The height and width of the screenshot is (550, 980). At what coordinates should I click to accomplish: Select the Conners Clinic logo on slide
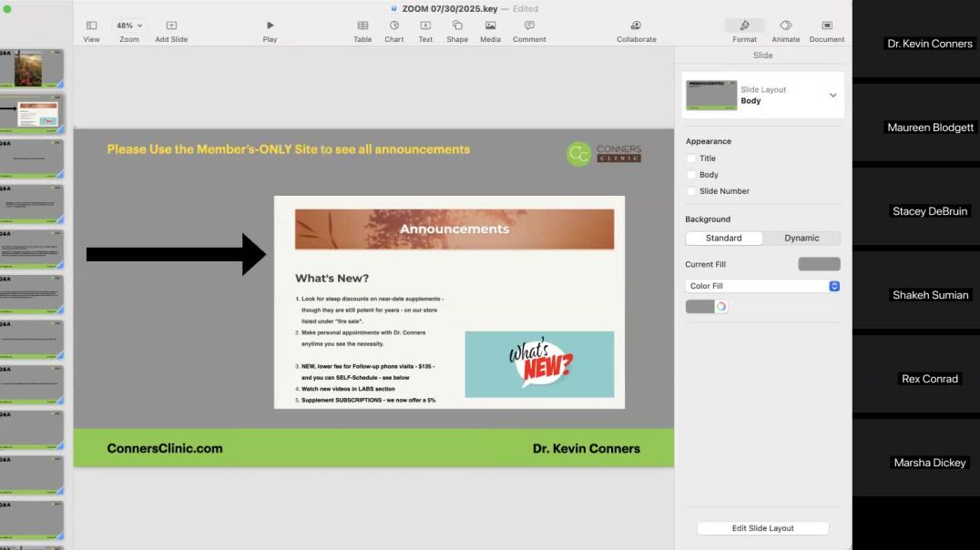coord(604,154)
